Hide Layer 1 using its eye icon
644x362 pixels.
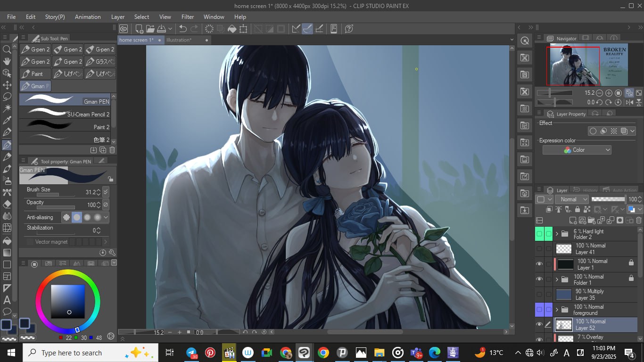pos(539,264)
